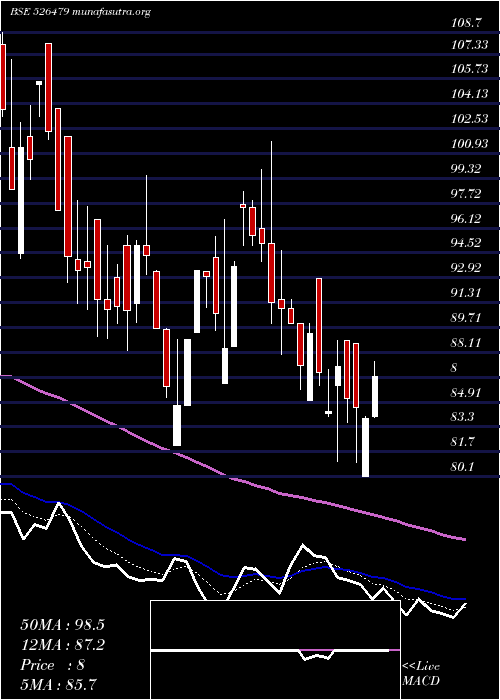Click the pink 50MA line at its right end

click(463, 539)
